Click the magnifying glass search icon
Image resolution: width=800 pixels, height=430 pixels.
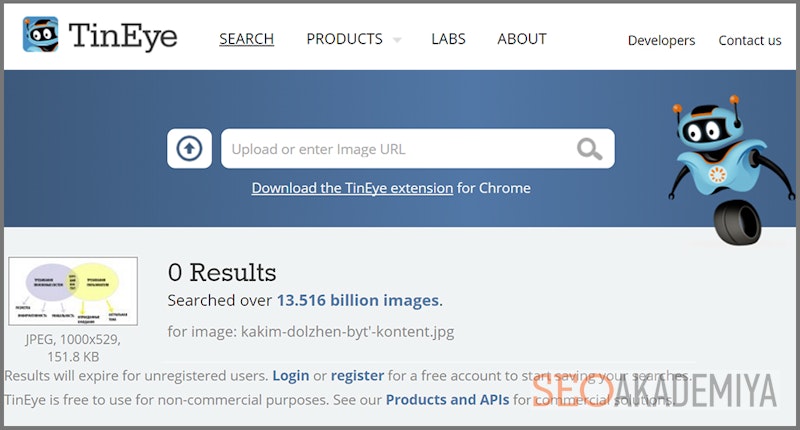[x=589, y=149]
